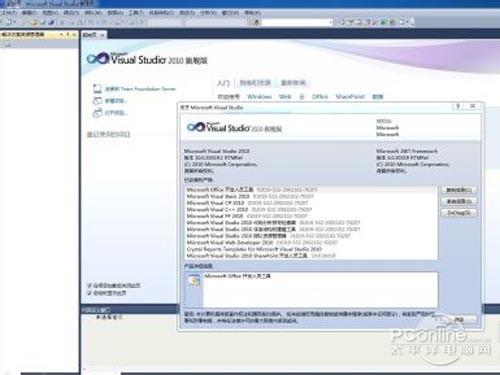Click the Save All toolbar icon
500x375 pixels.
click(51, 22)
